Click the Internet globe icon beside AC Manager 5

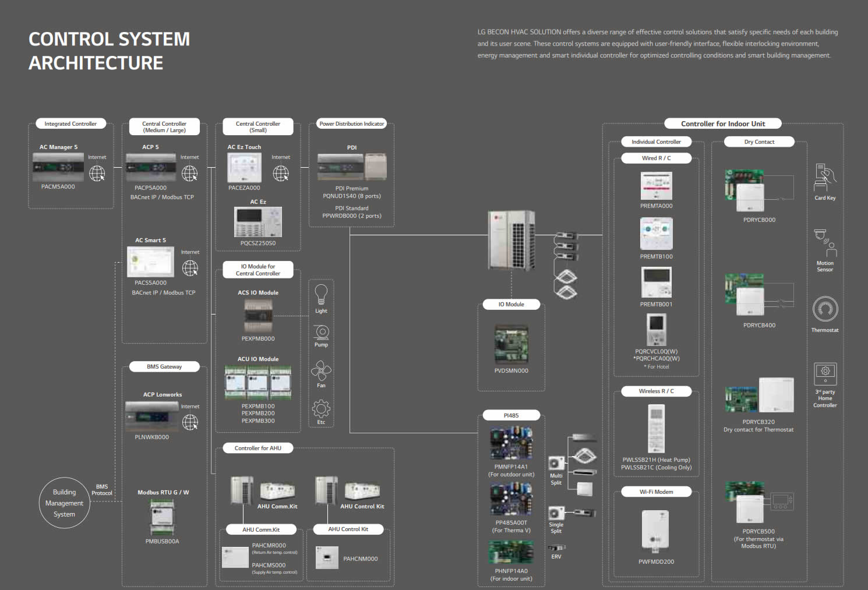[x=97, y=173]
